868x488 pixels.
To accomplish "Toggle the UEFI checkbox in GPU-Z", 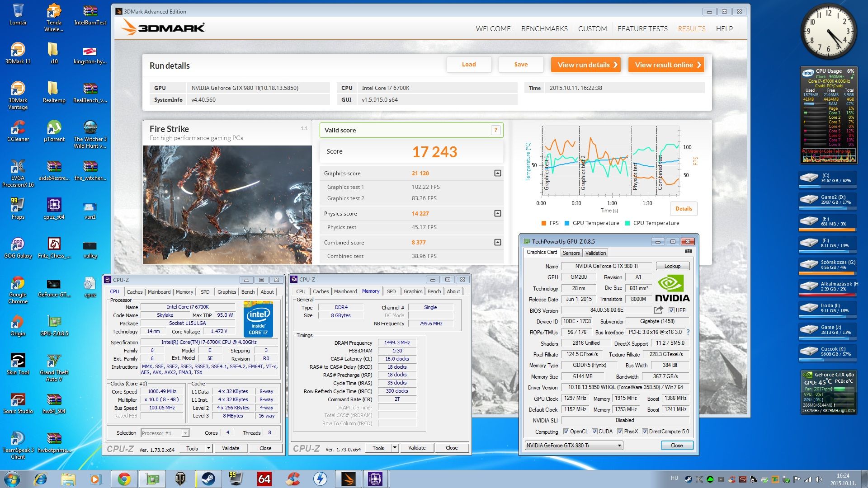I will [671, 310].
